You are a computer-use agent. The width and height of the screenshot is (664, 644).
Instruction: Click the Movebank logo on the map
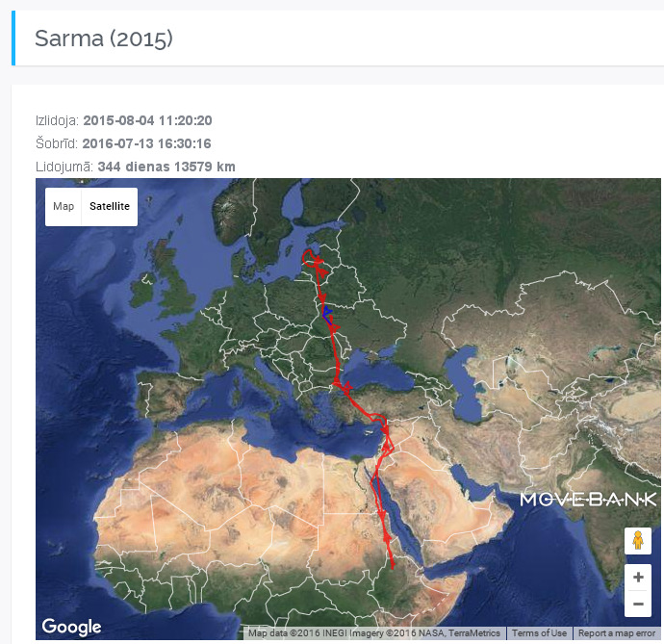click(588, 499)
